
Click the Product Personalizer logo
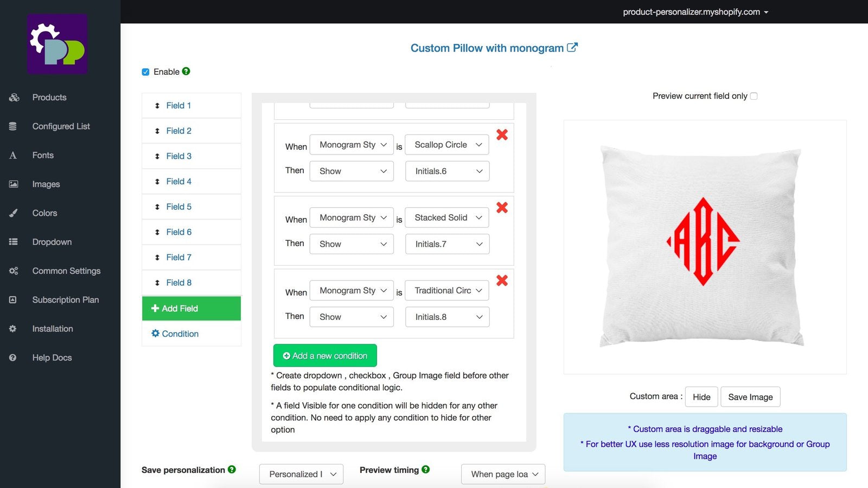tap(58, 44)
